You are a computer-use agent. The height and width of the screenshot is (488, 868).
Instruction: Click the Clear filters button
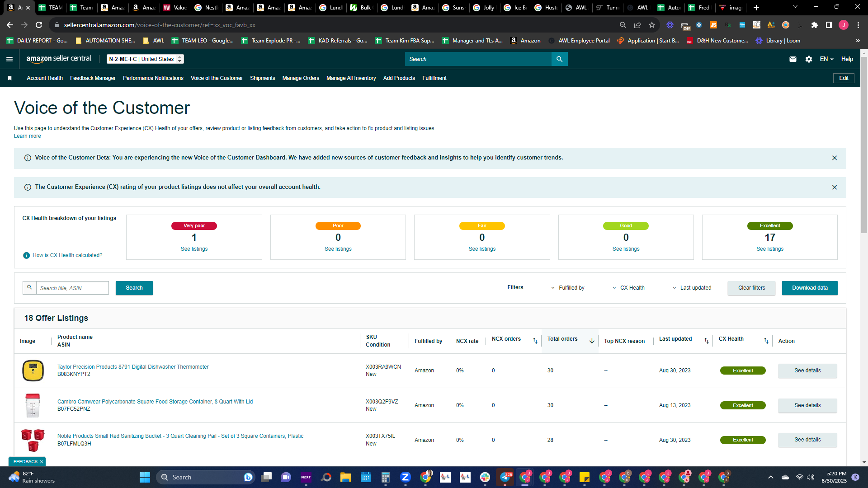(752, 288)
